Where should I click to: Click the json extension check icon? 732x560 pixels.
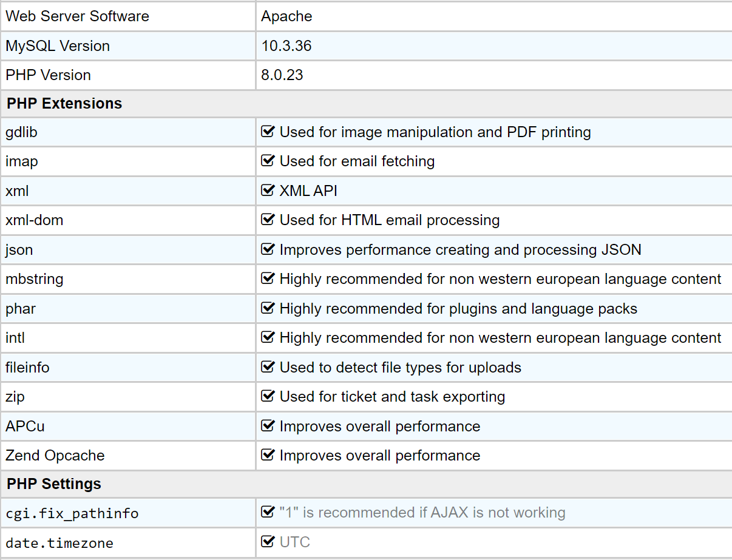coord(268,249)
